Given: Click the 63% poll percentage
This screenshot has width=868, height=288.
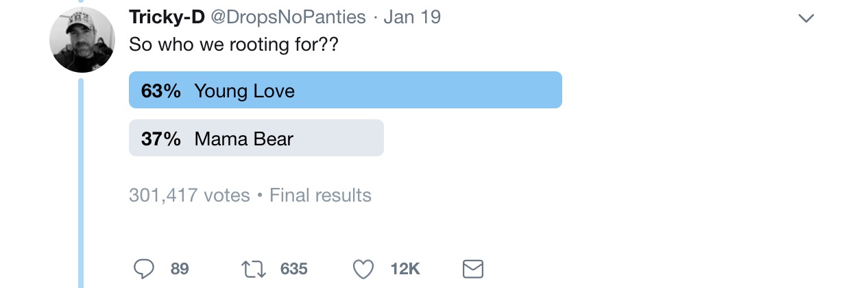Looking at the screenshot, I should pyautogui.click(x=161, y=91).
